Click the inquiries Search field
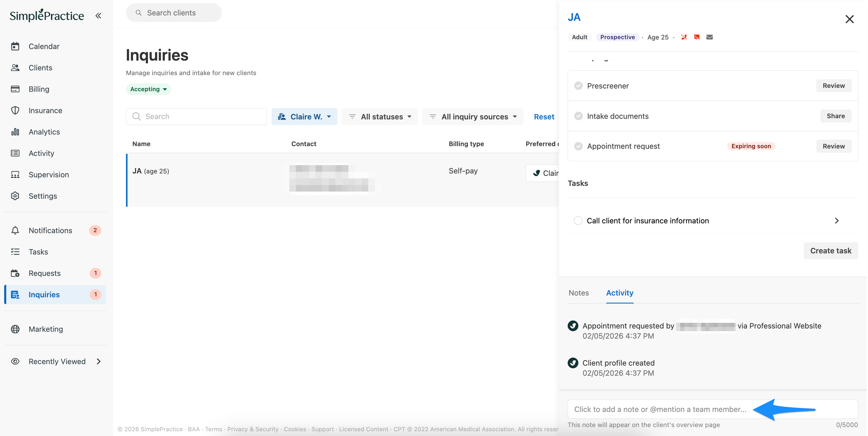Viewport: 868px width, 436px height. (x=196, y=117)
